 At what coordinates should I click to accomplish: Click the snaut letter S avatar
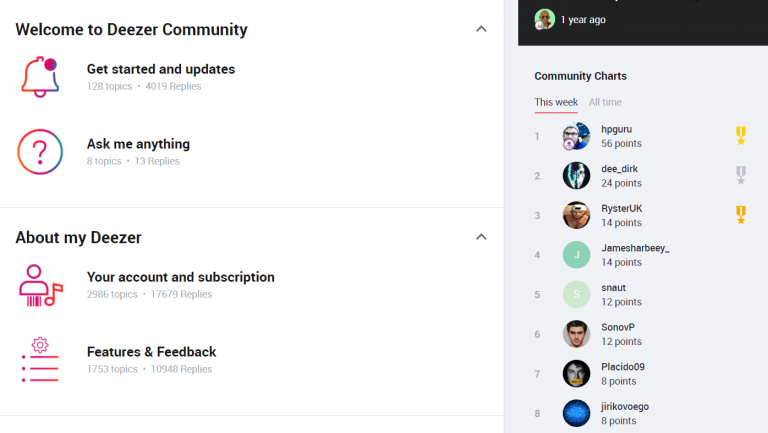[x=576, y=294]
